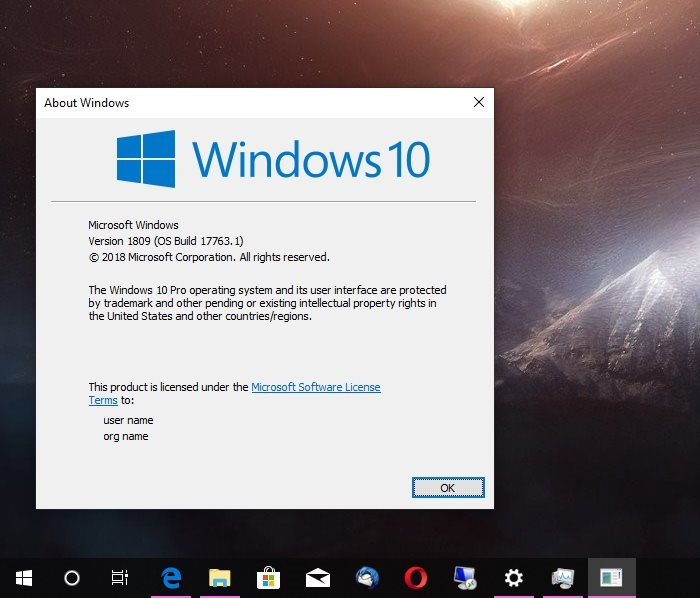Open the Mail app on taskbar

[317, 578]
